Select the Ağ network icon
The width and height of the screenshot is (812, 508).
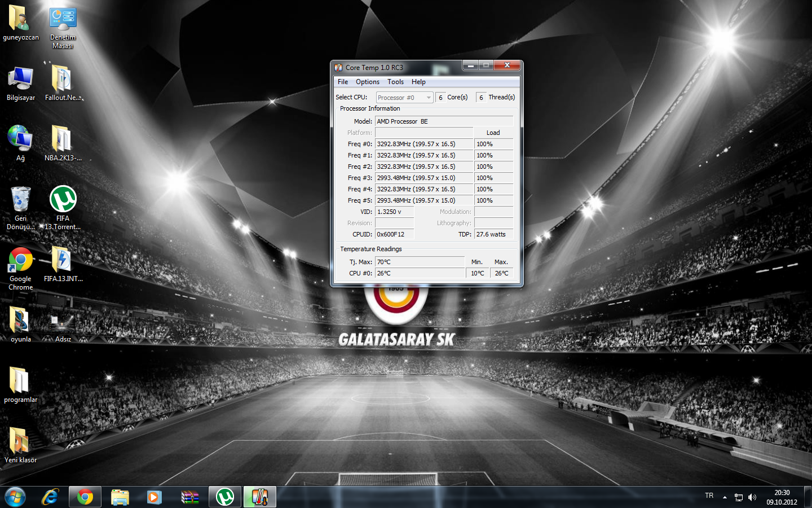pos(21,143)
